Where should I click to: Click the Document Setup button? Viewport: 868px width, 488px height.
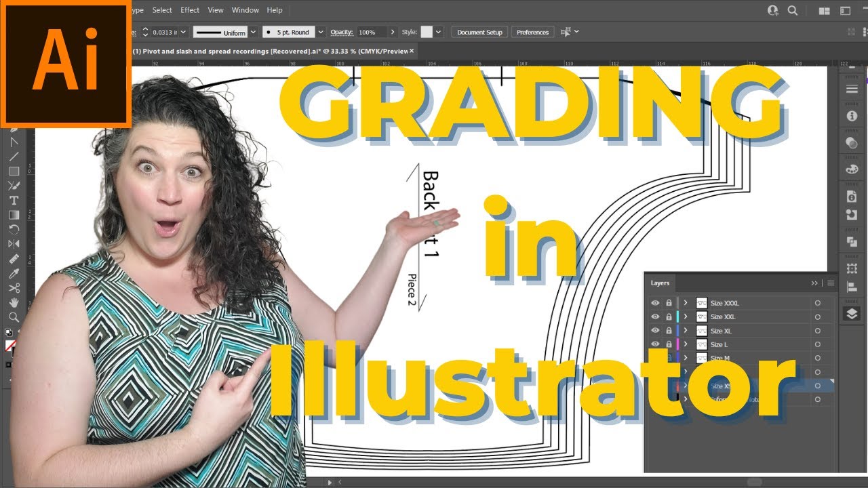pyautogui.click(x=479, y=32)
